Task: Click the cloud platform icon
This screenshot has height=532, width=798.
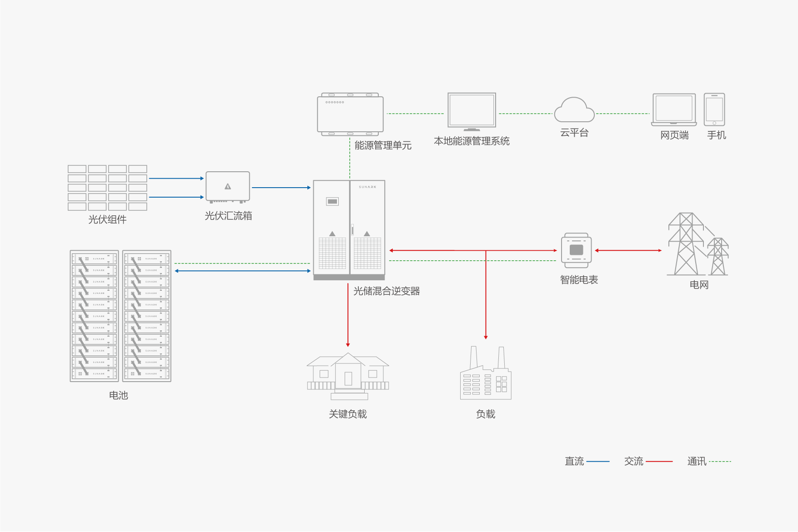Action: [x=574, y=110]
